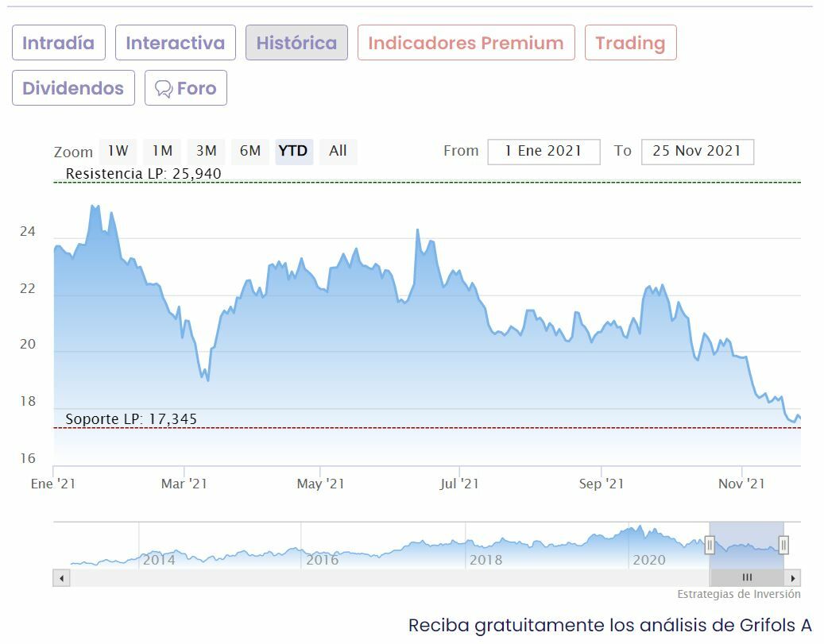Click the From date field
824x644 pixels.
(x=544, y=151)
